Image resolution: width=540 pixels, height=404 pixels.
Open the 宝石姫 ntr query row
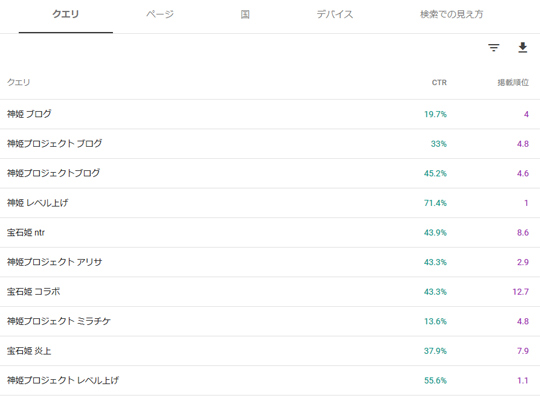270,233
